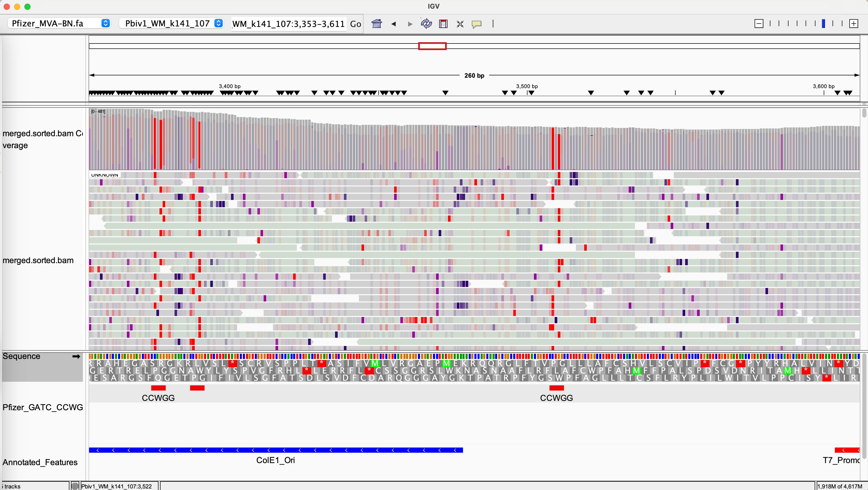Screen dimensions: 868x490
Task: Click the locus coordinates input field
Action: click(288, 24)
